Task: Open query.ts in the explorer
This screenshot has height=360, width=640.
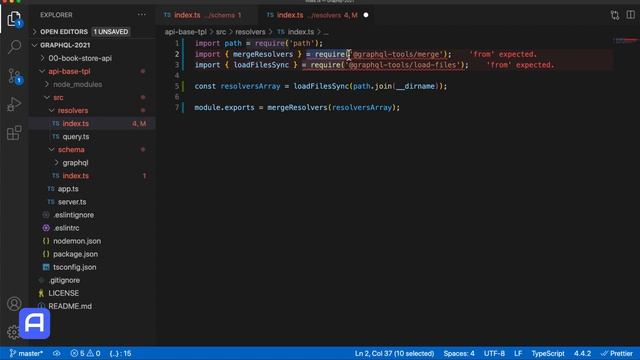Action: point(76,136)
